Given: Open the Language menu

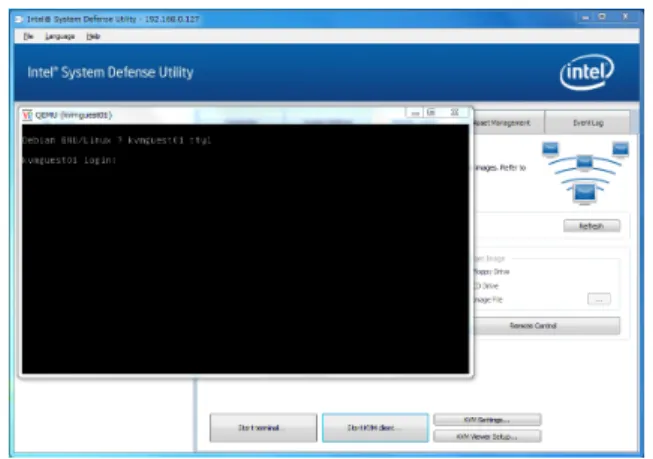Looking at the screenshot, I should [60, 36].
